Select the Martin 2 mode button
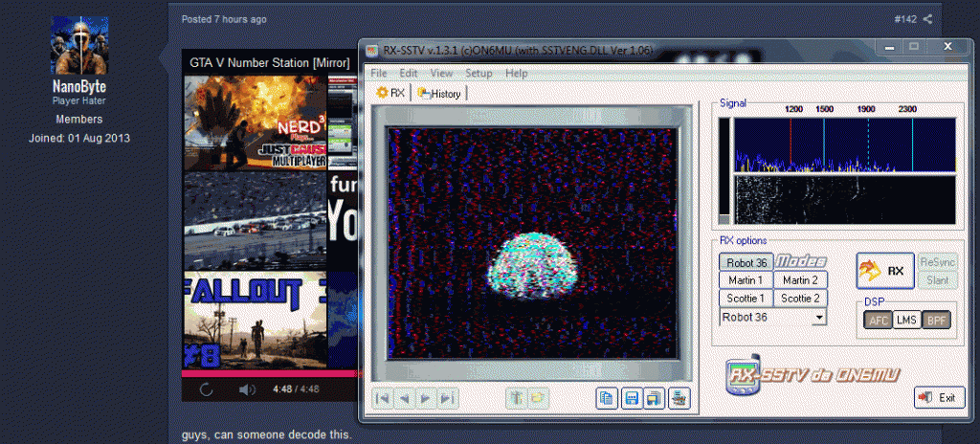This screenshot has width=980, height=444. click(x=801, y=280)
